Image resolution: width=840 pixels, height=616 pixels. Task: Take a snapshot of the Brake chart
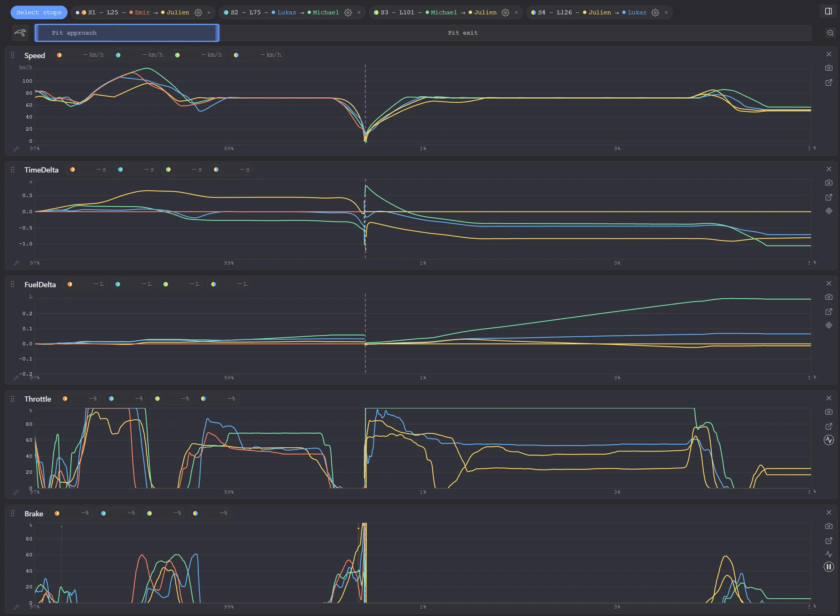(829, 526)
